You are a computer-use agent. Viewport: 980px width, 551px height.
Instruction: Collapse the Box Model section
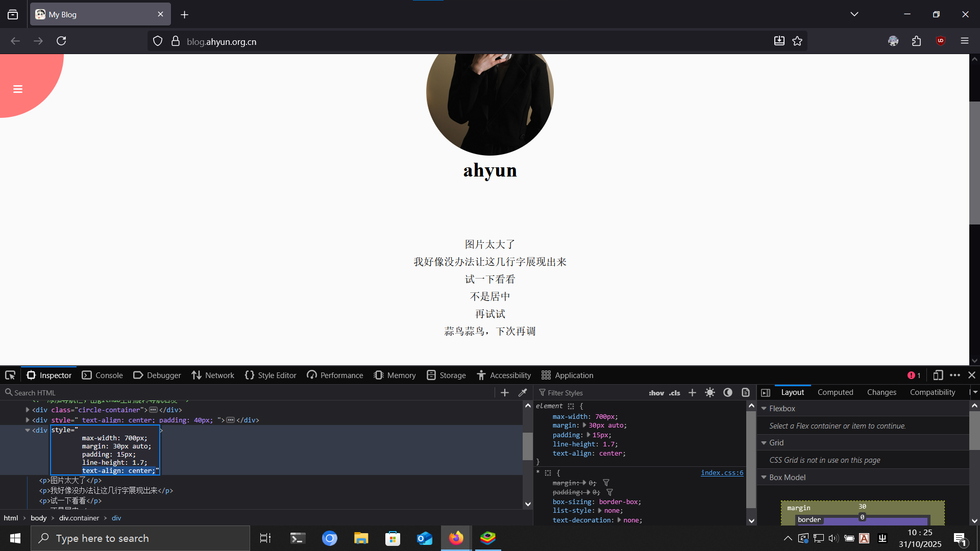tap(764, 478)
